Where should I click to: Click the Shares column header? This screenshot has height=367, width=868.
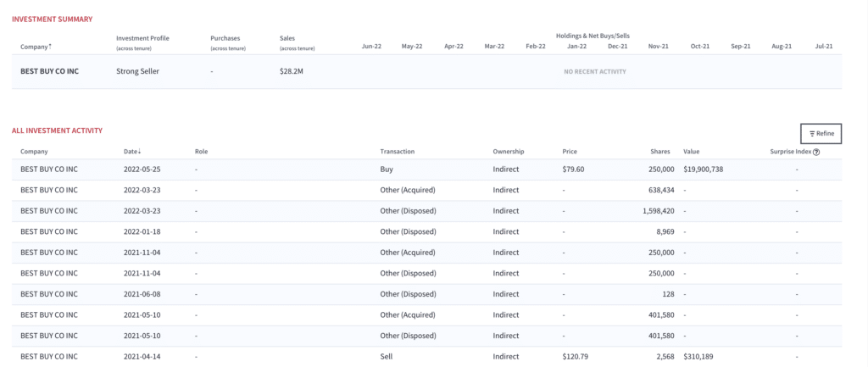[x=660, y=151]
